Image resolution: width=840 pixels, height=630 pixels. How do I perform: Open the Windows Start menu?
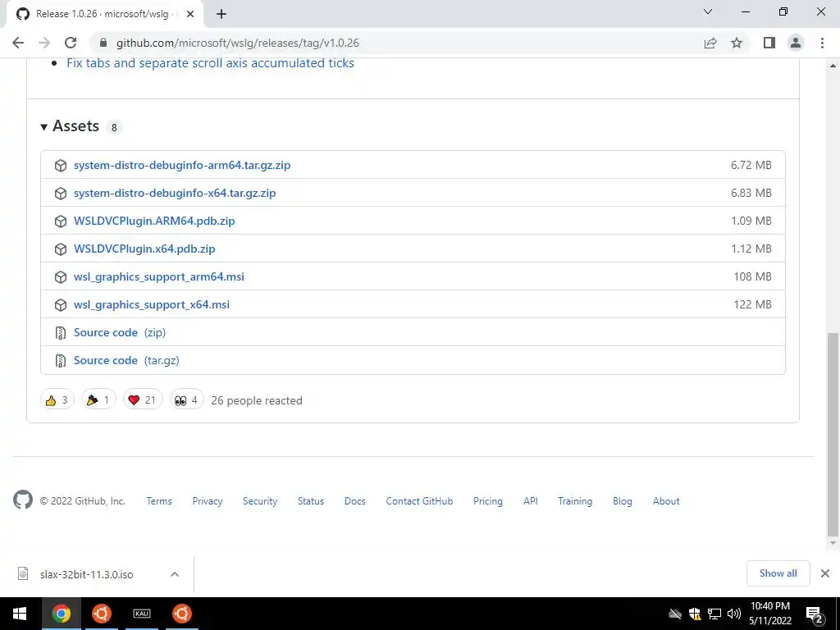(x=20, y=614)
